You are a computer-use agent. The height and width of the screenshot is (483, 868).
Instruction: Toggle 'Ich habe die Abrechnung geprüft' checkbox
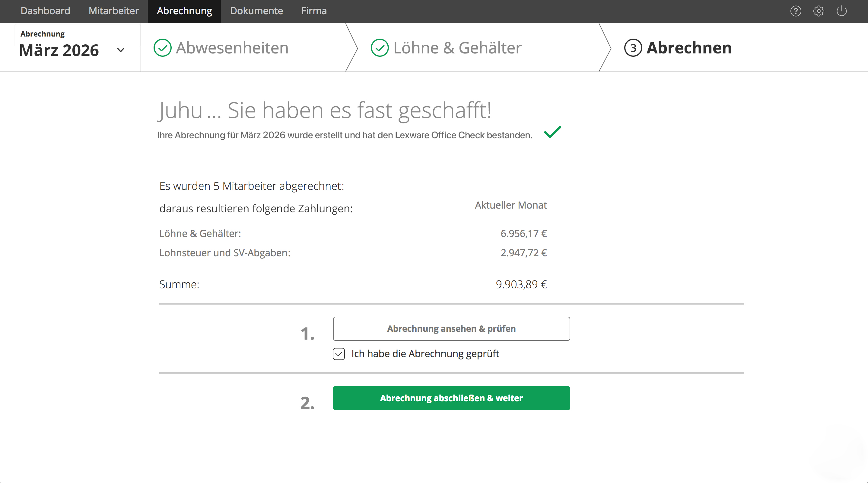339,354
